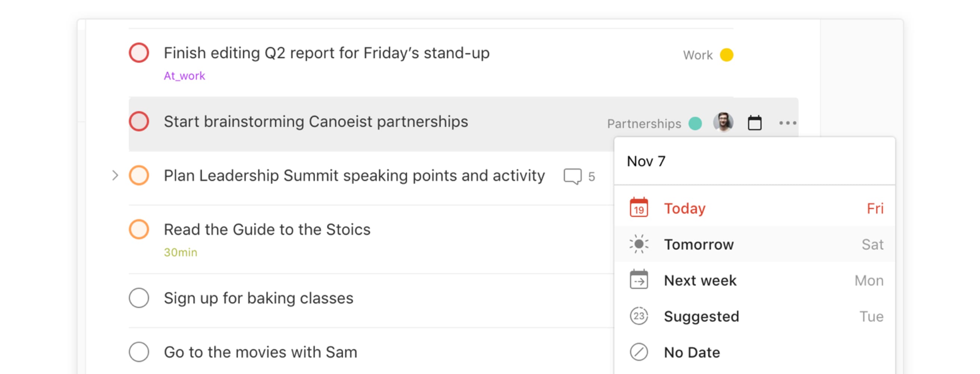This screenshot has height=374, width=980.
Task: Click the yellow Work project color dot
Action: [x=726, y=55]
